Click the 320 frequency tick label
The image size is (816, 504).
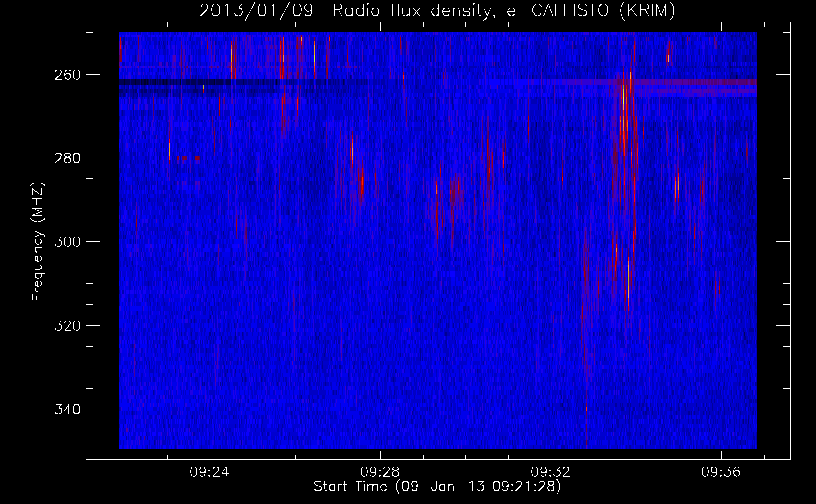coord(68,326)
